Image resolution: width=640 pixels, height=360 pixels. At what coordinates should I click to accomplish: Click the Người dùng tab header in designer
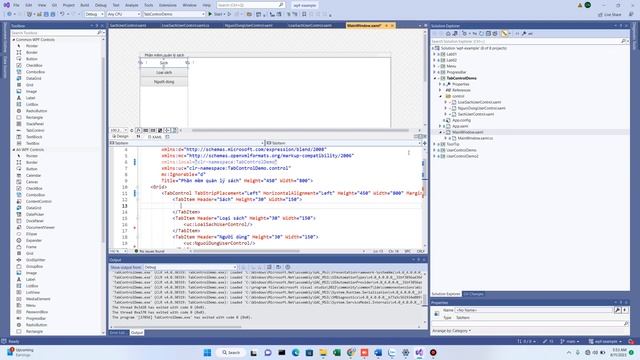(164, 82)
